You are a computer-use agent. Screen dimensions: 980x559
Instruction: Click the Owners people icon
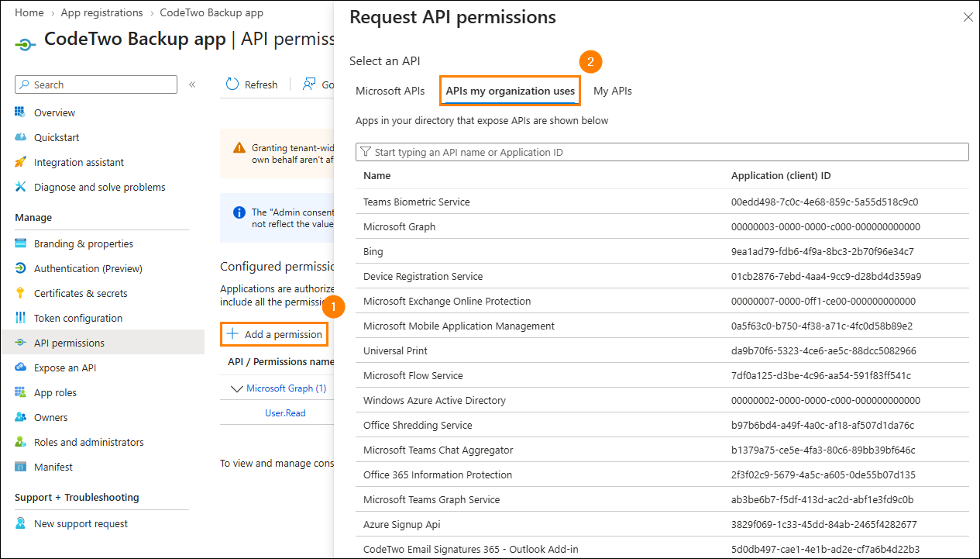[20, 417]
